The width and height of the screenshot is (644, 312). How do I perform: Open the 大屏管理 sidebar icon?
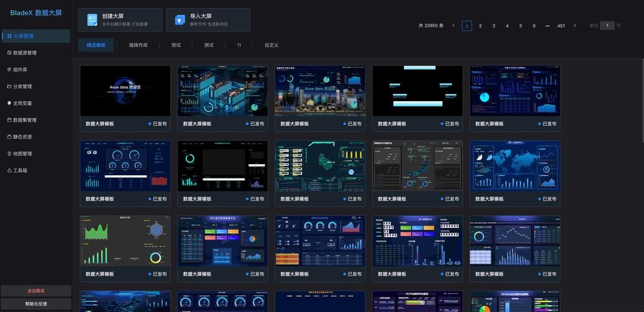9,36
